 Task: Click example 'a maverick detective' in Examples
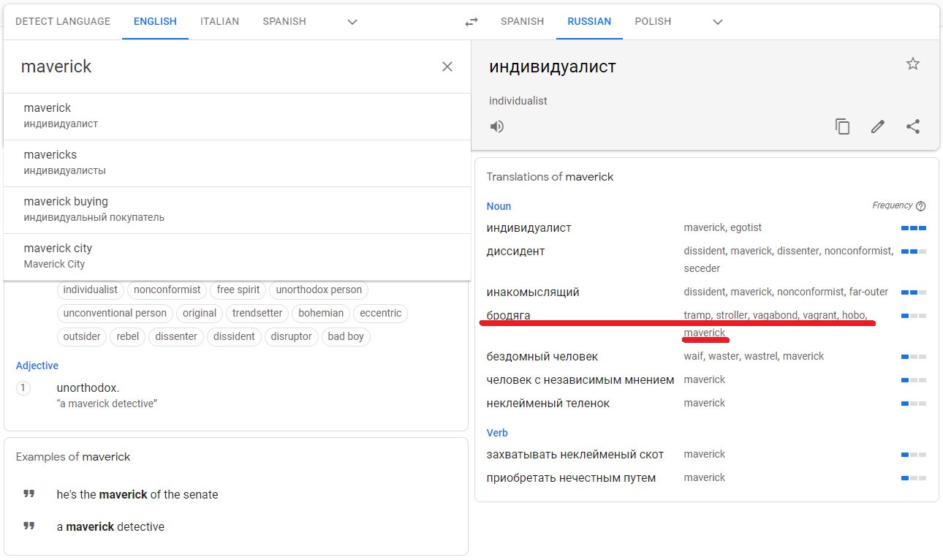[x=110, y=527]
